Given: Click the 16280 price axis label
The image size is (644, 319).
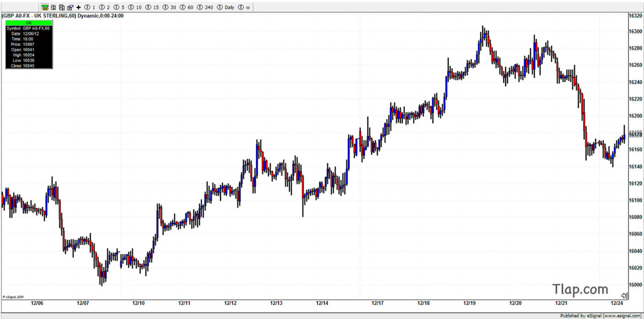Looking at the screenshot, I should [635, 48].
